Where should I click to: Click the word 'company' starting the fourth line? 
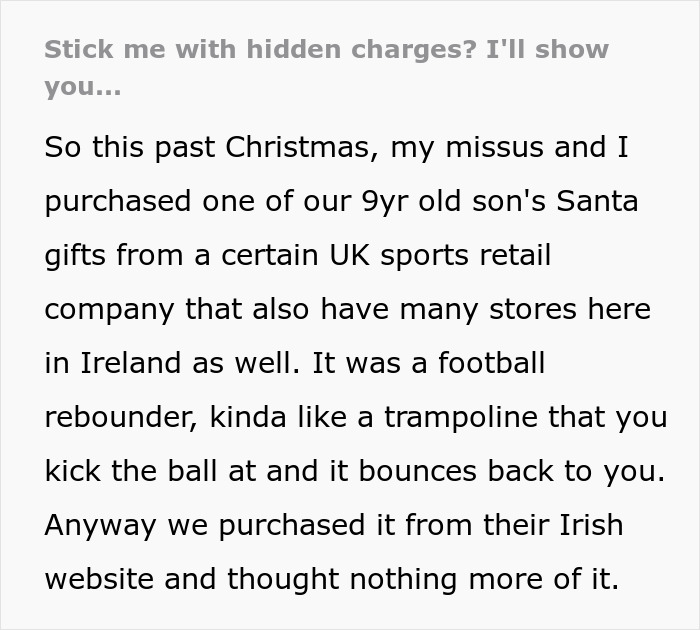pos(109,310)
